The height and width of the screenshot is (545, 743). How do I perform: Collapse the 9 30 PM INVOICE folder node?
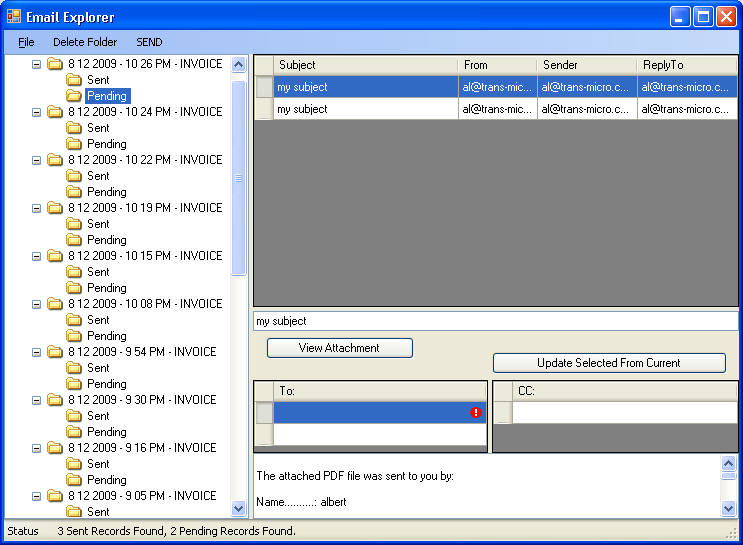coord(36,400)
